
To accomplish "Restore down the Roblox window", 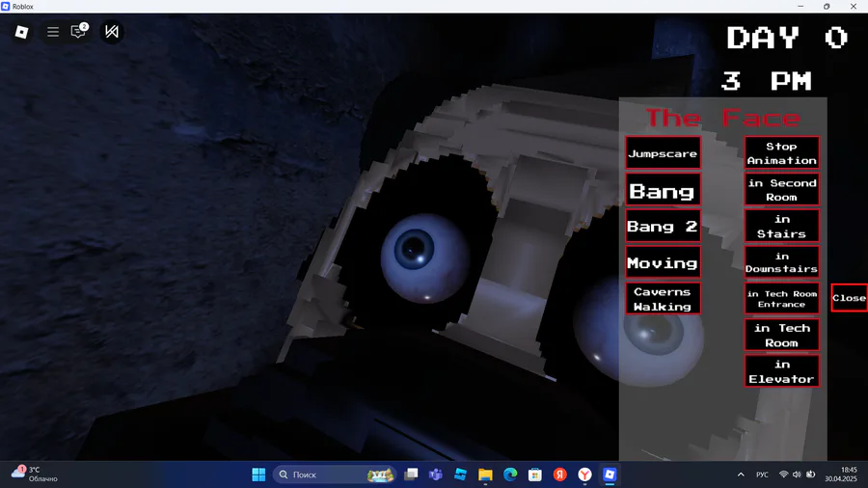I will pos(827,7).
